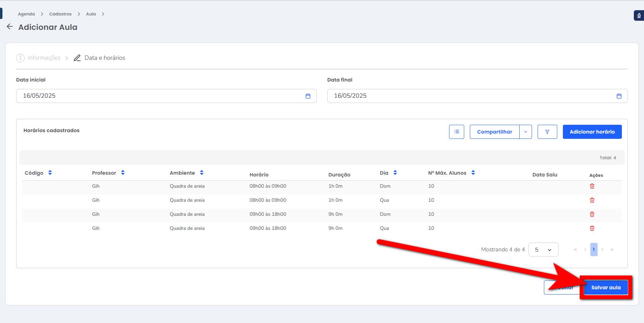Screen dimensions: 644x323
Task: Click the Duração column header
Action: pos(339,175)
